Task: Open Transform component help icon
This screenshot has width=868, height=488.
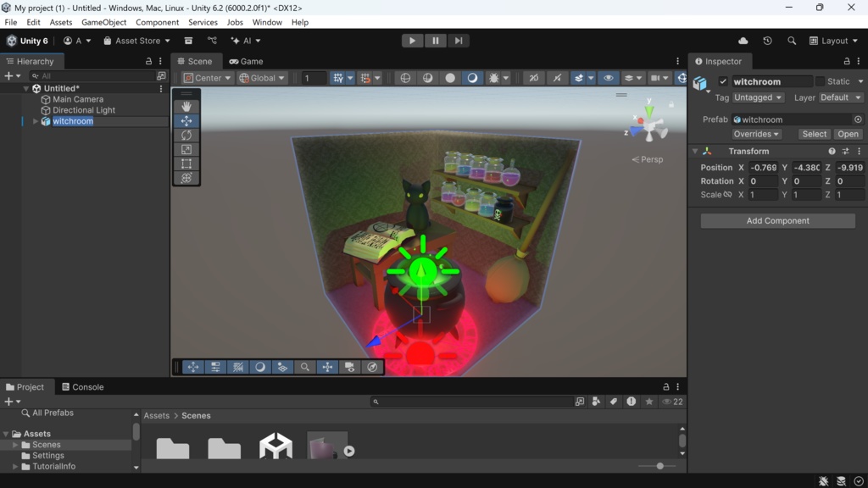Action: [x=832, y=151]
